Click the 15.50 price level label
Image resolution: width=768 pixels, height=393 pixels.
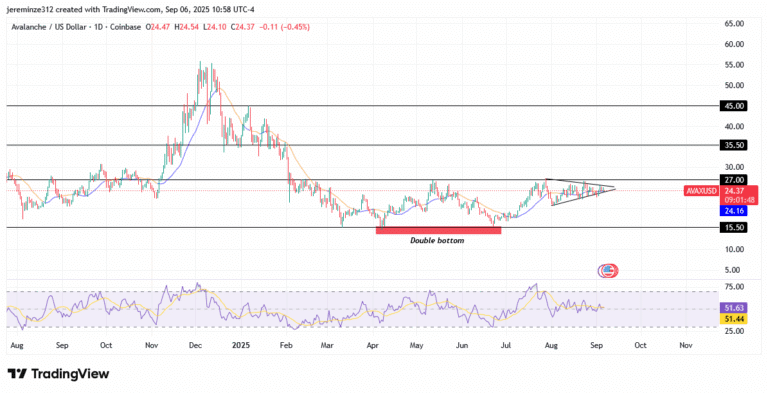click(733, 227)
